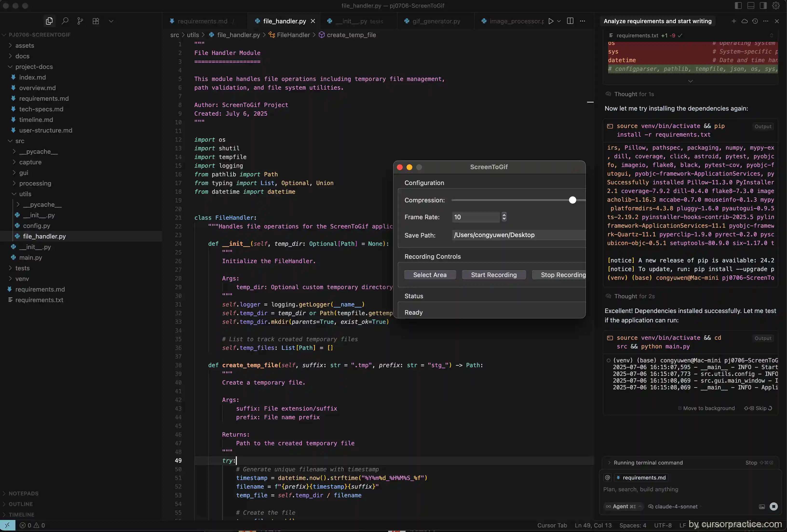Start a new chat with the plus icon
Viewport: 787px width, 532px height.
(734, 21)
